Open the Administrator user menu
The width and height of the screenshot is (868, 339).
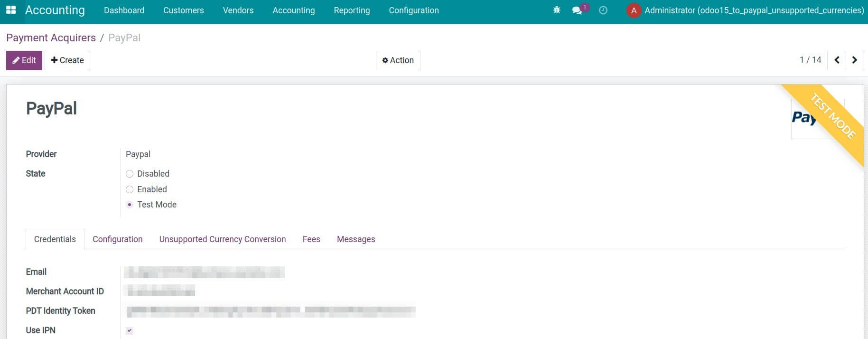745,10
